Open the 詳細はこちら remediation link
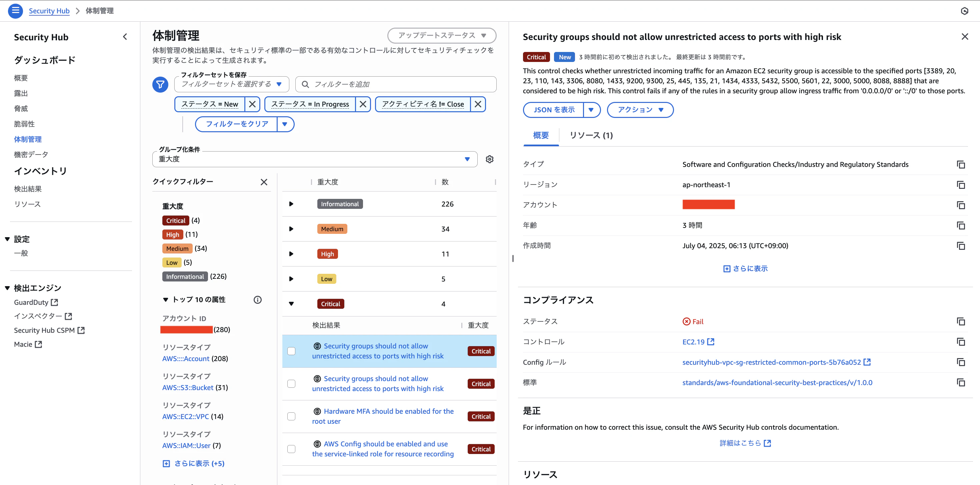The width and height of the screenshot is (980, 485). pyautogui.click(x=745, y=443)
